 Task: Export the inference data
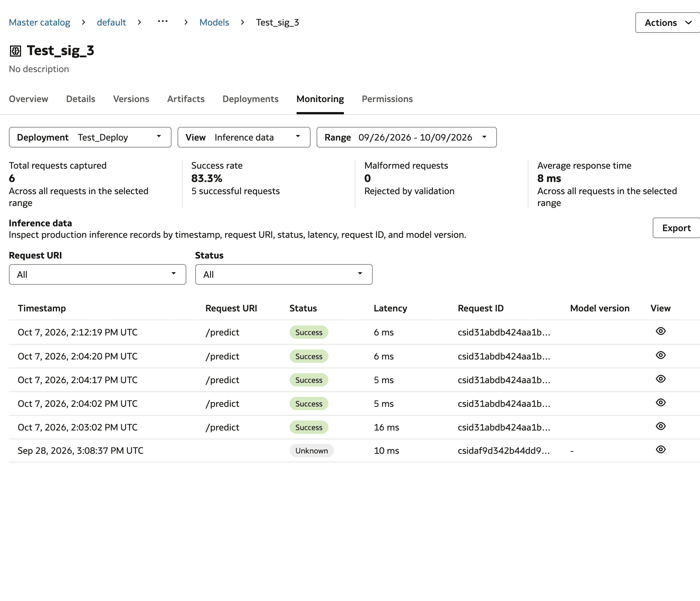(x=676, y=228)
